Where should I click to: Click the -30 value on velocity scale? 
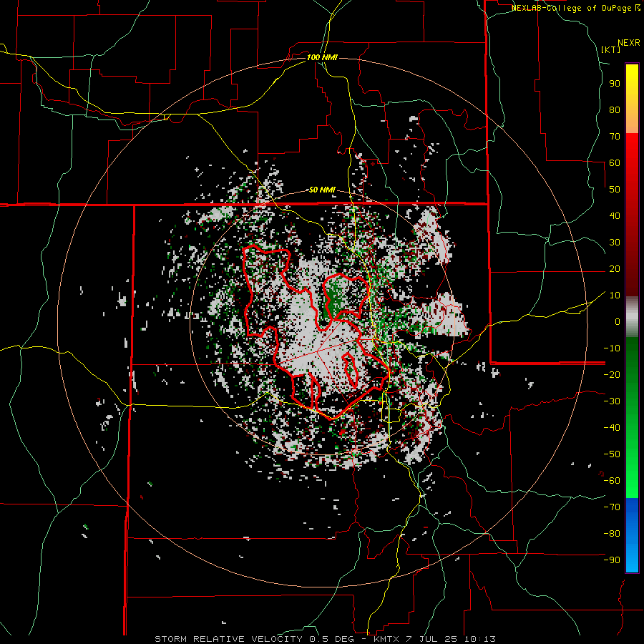[x=612, y=401]
